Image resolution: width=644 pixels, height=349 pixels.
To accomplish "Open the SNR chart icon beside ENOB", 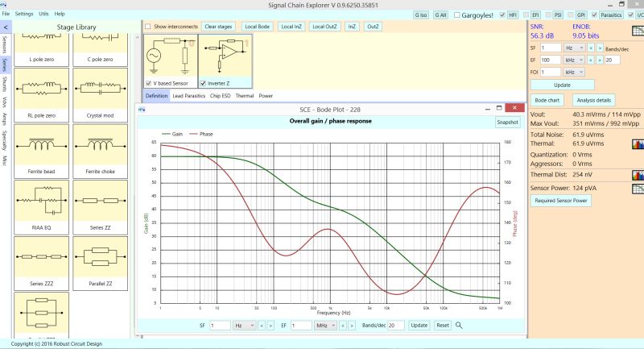I will point(638,31).
